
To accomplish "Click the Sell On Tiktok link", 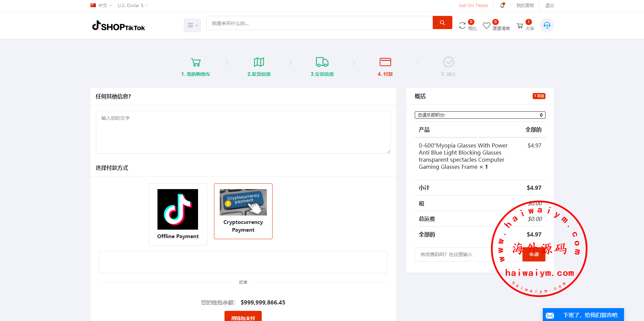I will click(x=473, y=5).
